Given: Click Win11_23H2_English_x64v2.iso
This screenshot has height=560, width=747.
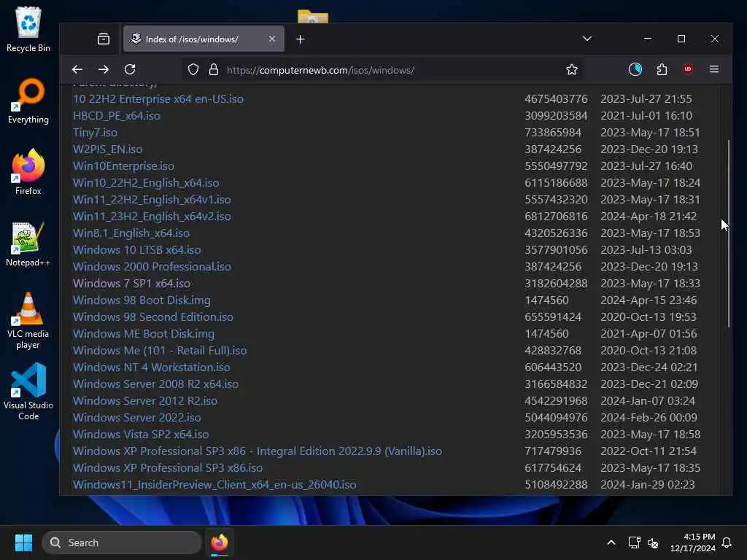Looking at the screenshot, I should click(x=152, y=216).
